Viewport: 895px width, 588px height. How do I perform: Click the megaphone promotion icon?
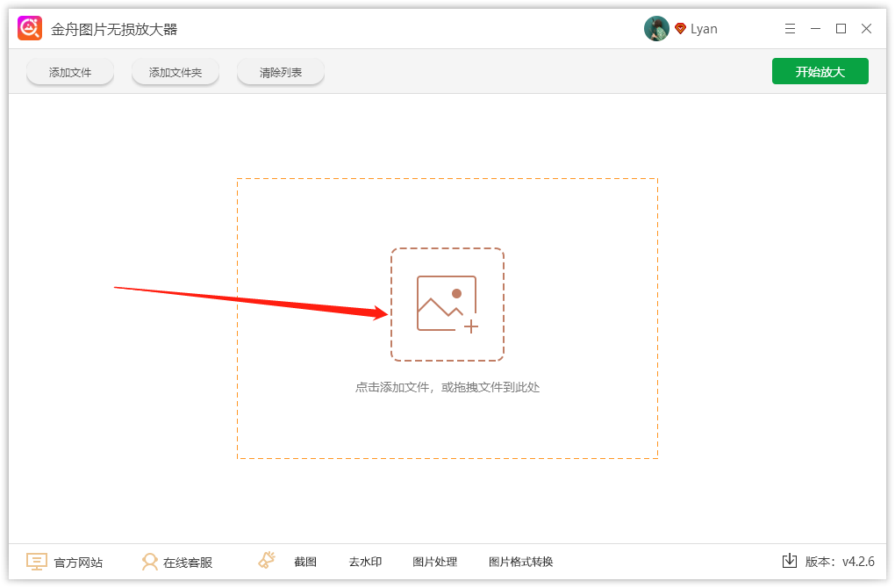[267, 560]
